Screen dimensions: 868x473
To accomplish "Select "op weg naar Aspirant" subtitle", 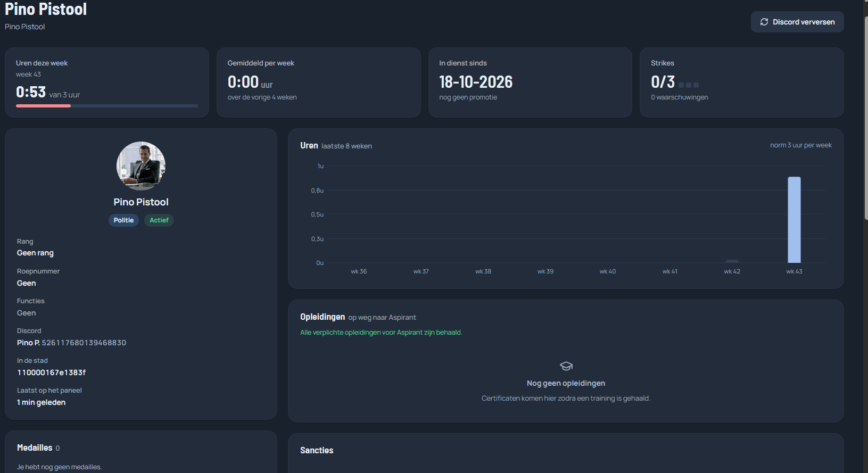I will click(x=382, y=318).
